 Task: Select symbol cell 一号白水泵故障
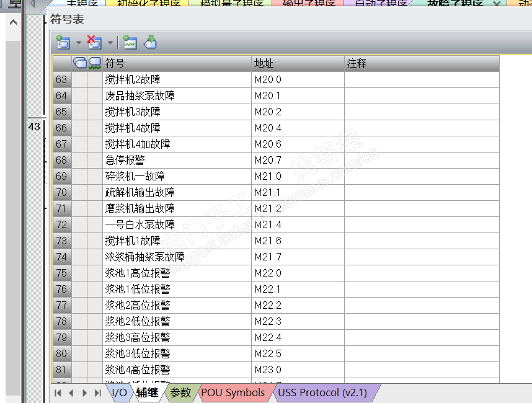coord(177,224)
